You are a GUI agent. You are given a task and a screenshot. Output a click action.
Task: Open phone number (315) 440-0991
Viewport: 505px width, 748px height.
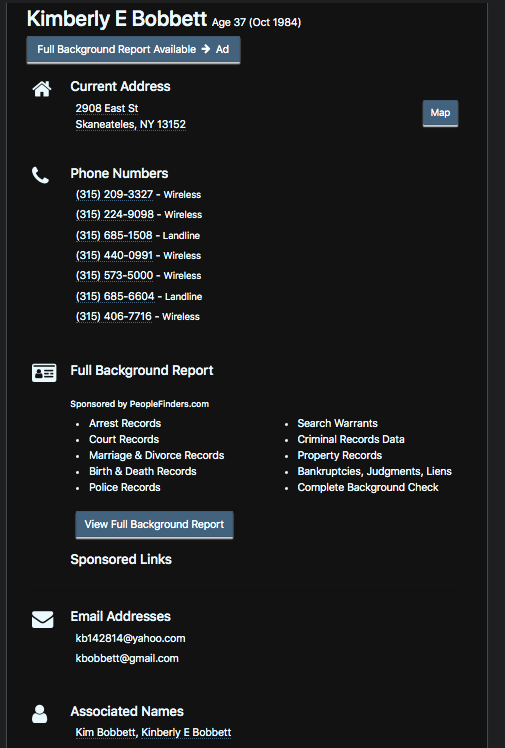coord(114,256)
